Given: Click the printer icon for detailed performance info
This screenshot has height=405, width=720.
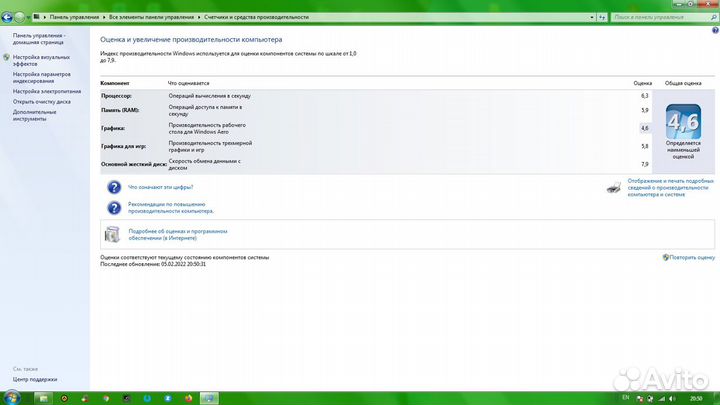Looking at the screenshot, I should click(614, 187).
